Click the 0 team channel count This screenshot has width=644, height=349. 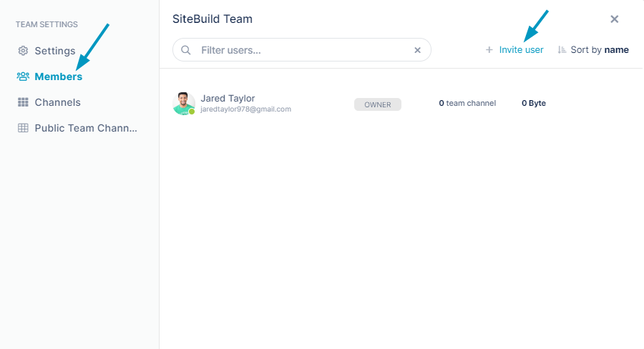(x=467, y=103)
